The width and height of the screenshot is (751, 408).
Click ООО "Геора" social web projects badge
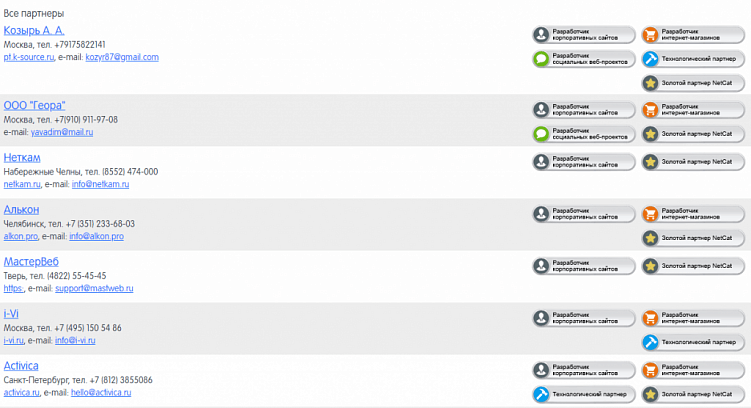(x=583, y=134)
